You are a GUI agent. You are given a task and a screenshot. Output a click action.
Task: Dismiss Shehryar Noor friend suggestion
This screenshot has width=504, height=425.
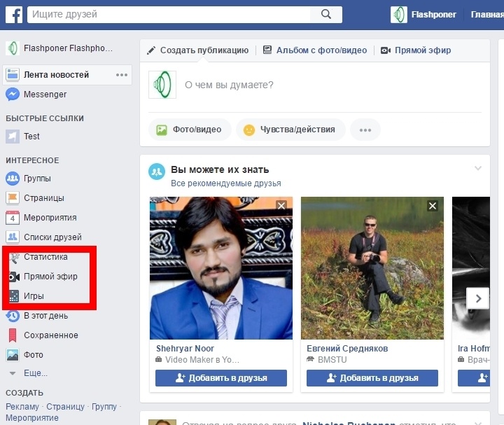pyautogui.click(x=281, y=205)
